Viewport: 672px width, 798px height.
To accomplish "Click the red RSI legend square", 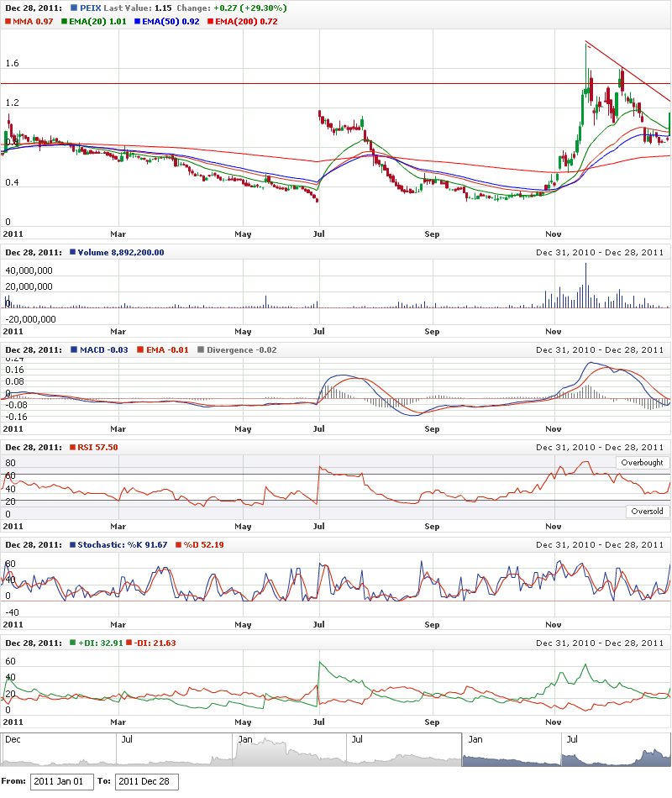I will 73,448.
